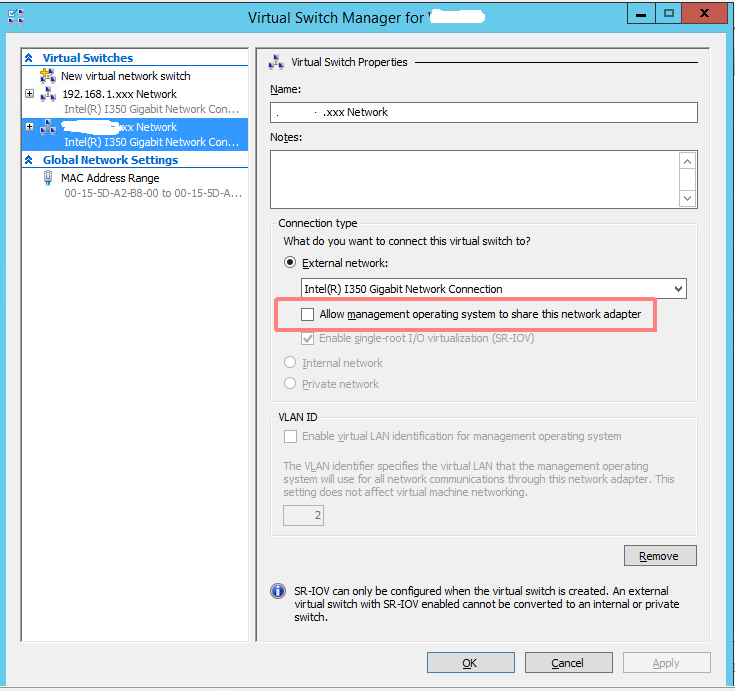Click the title bar application icon

pyautogui.click(x=15, y=17)
